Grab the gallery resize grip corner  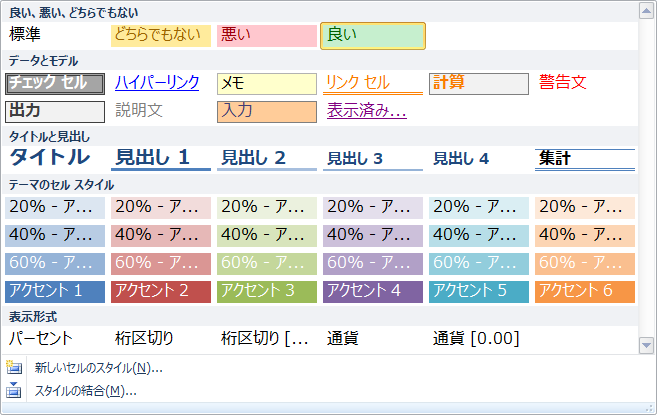tap(650, 408)
